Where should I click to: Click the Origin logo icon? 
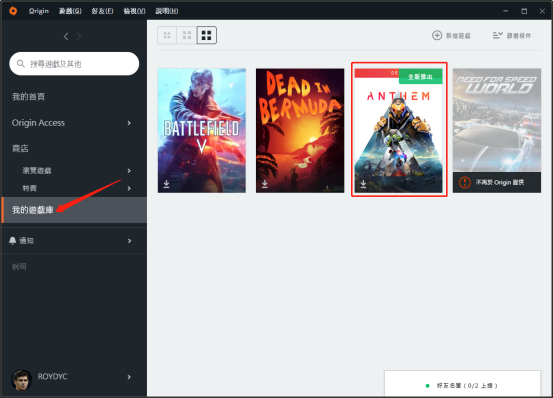13,11
